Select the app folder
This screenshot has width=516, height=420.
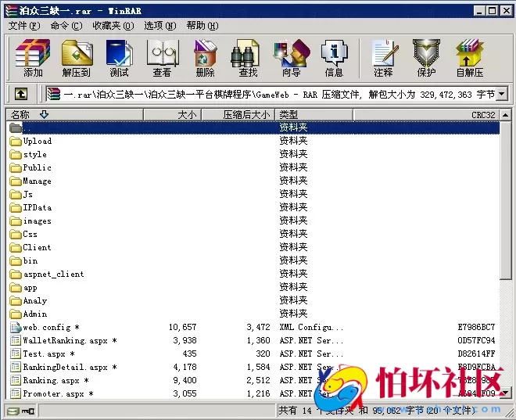pos(23,287)
